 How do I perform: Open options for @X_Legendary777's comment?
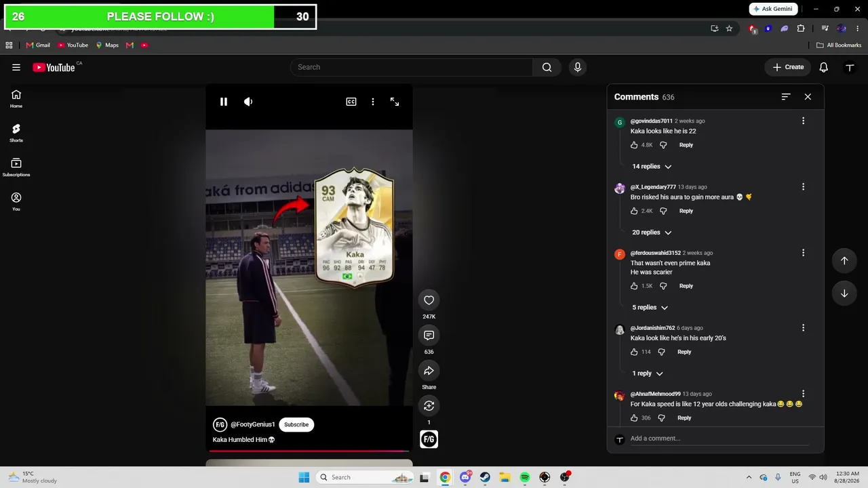[x=803, y=187]
